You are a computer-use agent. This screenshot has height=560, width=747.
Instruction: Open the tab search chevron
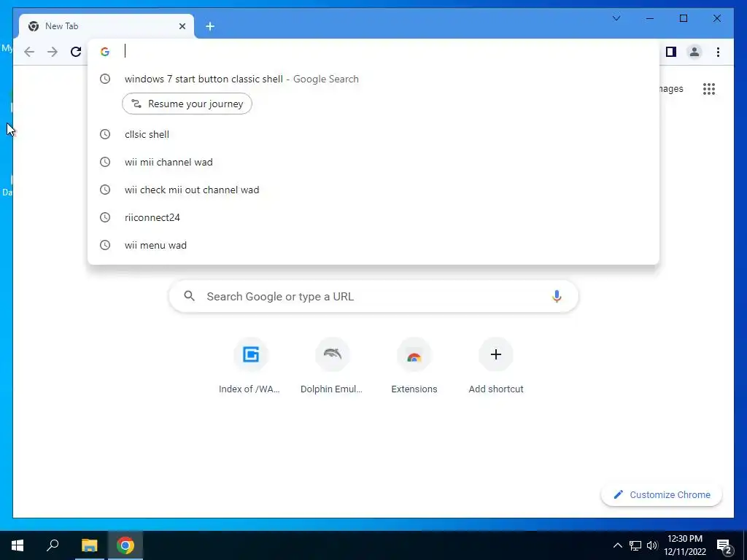616,18
